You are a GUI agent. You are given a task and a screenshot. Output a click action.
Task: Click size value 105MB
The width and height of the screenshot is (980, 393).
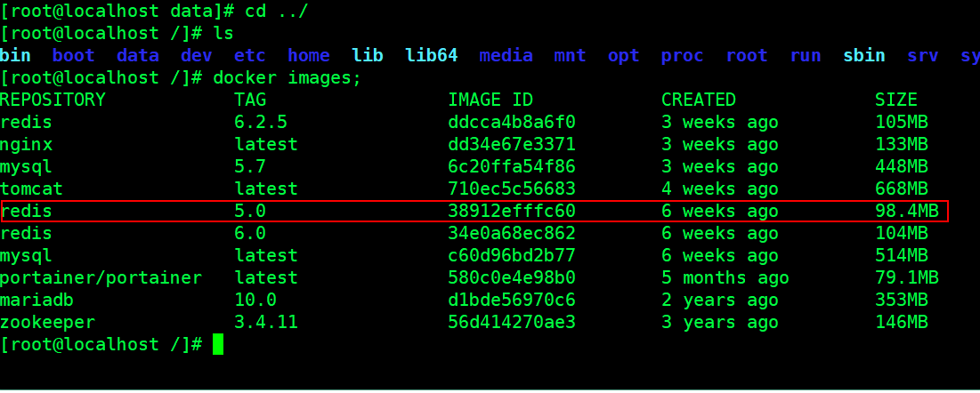(902, 123)
